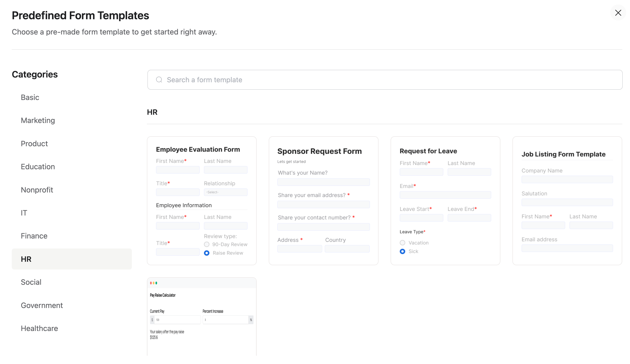Click the form template search field
The image size is (630, 364).
coord(300,79)
